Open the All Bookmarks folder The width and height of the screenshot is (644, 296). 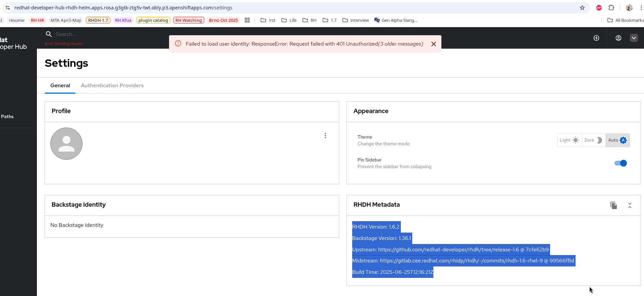tap(626, 20)
